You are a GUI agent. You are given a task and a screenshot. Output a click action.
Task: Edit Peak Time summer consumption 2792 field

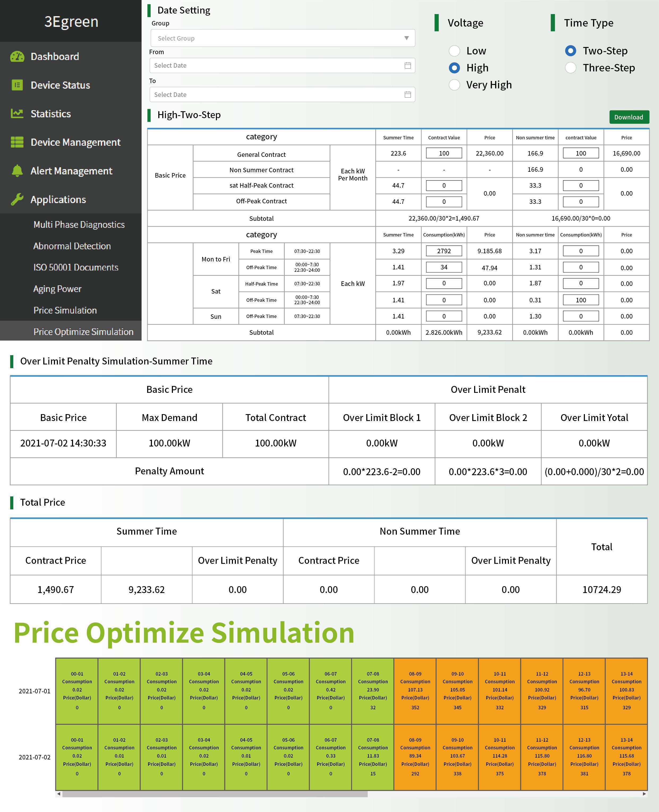tap(444, 251)
